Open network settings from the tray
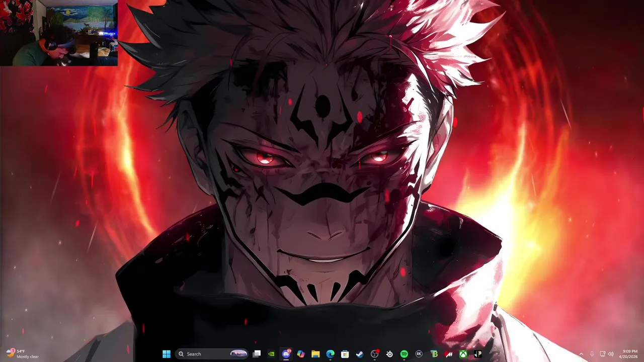This screenshot has width=644, height=362. click(x=603, y=354)
